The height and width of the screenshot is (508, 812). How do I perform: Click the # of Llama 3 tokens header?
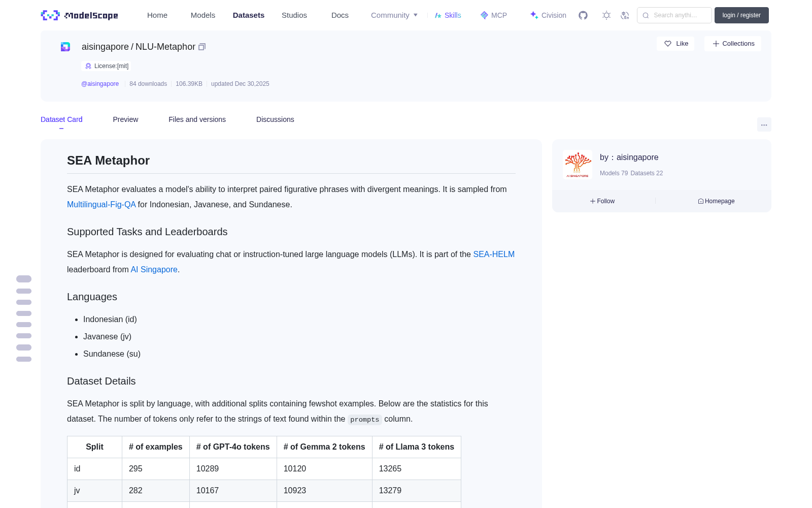(417, 447)
